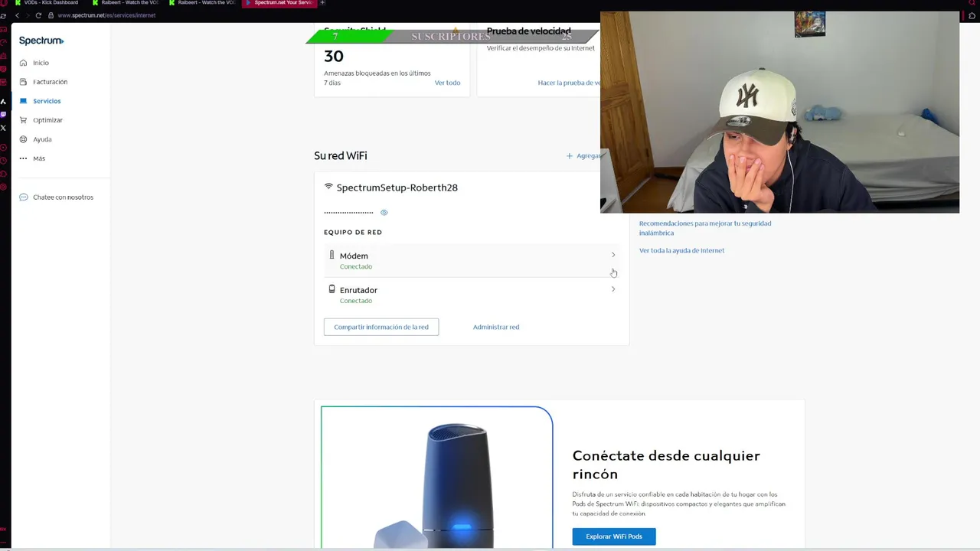Click the 30 blocked threats number
980x551 pixels.
(334, 57)
